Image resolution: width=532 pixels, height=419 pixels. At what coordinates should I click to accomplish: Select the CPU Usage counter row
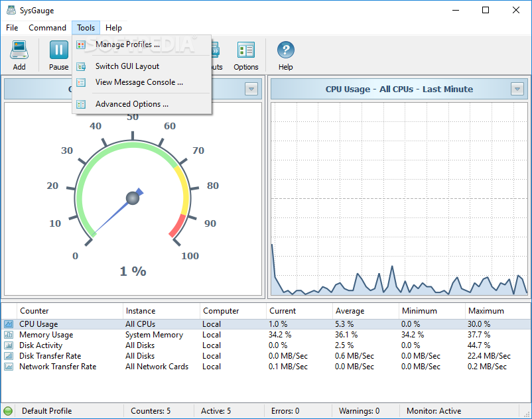[266, 324]
